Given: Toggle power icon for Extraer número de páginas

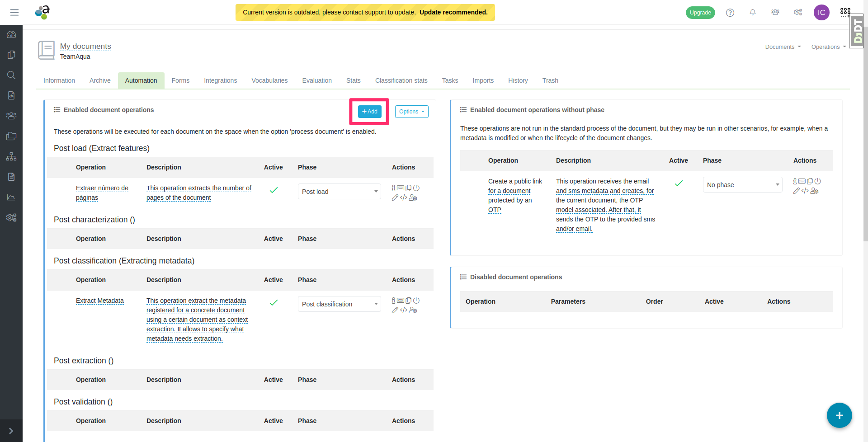Looking at the screenshot, I should tap(416, 188).
